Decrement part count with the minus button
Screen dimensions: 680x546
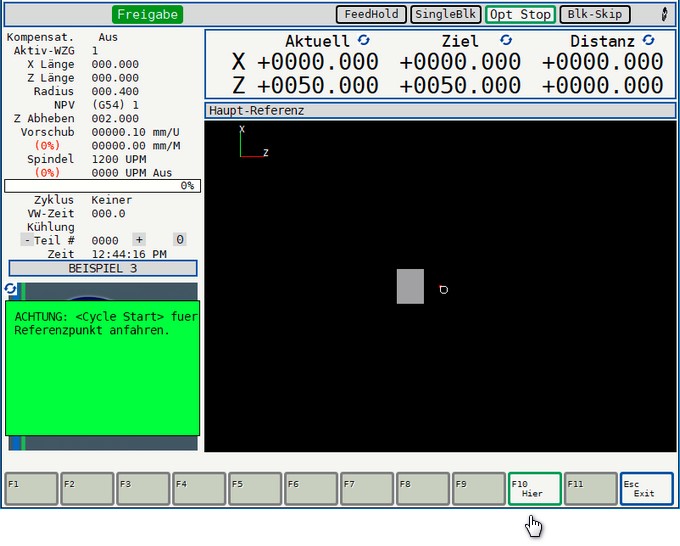[x=27, y=240]
